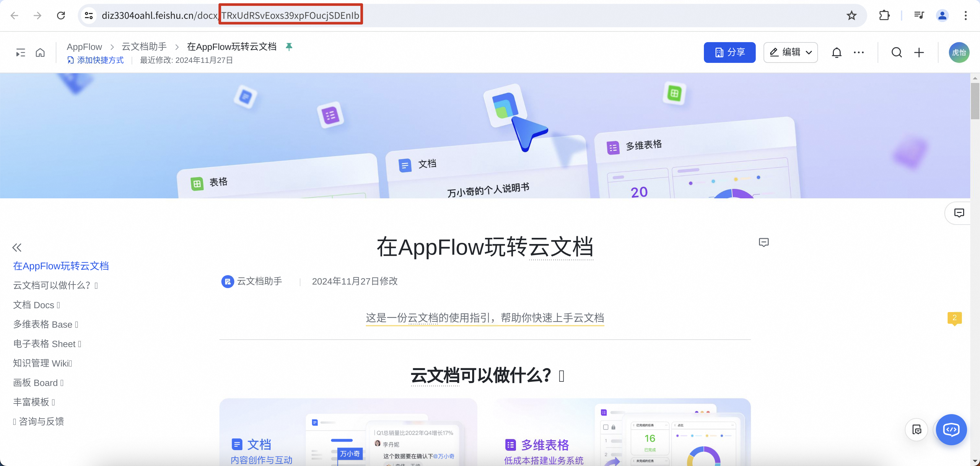This screenshot has height=466, width=980.
Task: Open the floating document tool icon
Action: point(917,430)
